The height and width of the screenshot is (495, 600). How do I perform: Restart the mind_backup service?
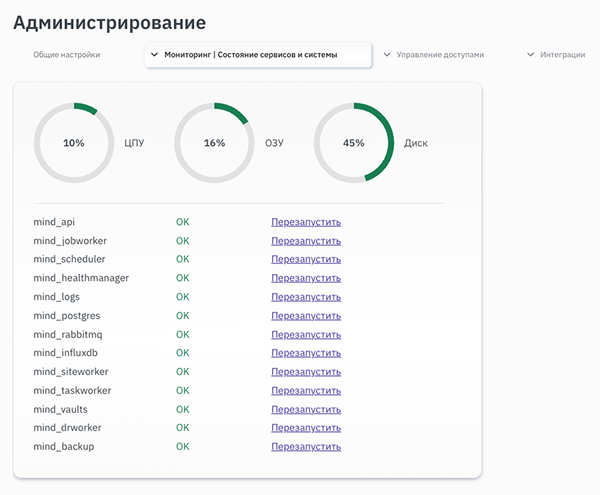(306, 446)
